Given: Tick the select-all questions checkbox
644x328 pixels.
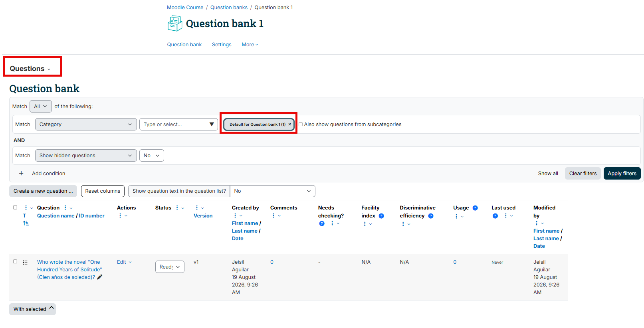Looking at the screenshot, I should 15,207.
